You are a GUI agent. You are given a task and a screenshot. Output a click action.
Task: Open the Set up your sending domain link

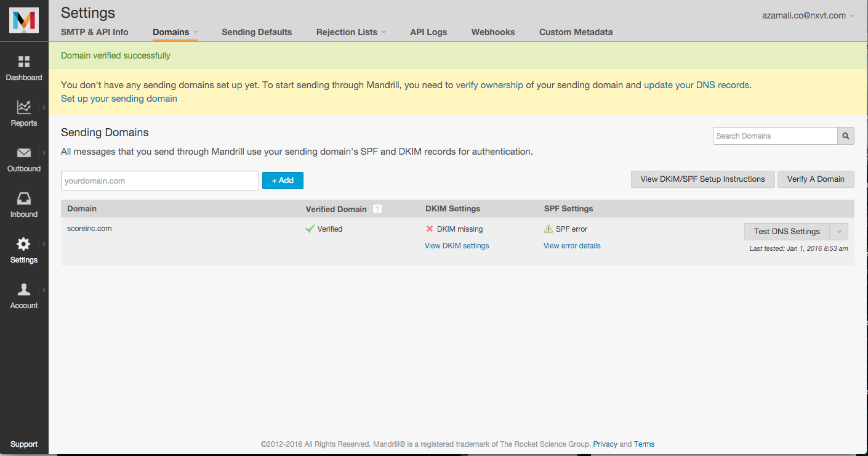(x=119, y=99)
